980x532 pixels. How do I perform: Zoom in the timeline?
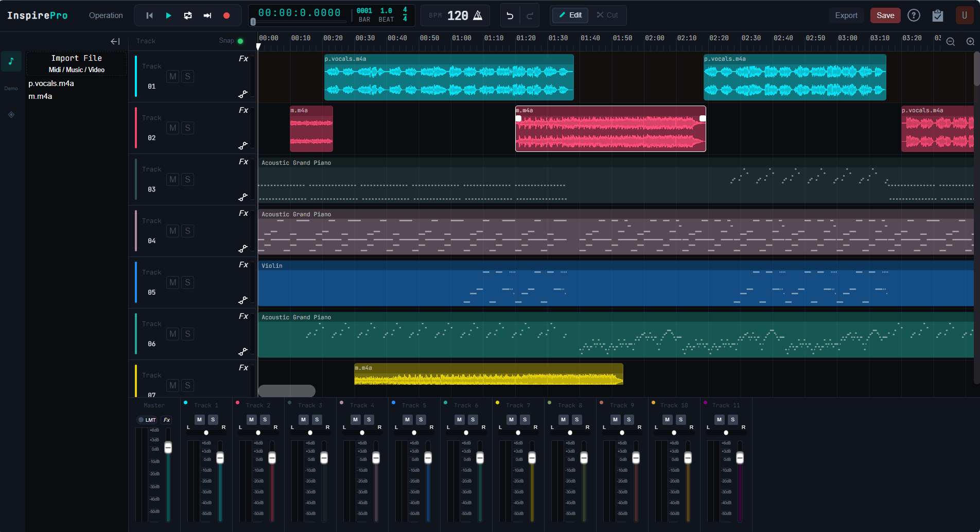[x=970, y=42]
